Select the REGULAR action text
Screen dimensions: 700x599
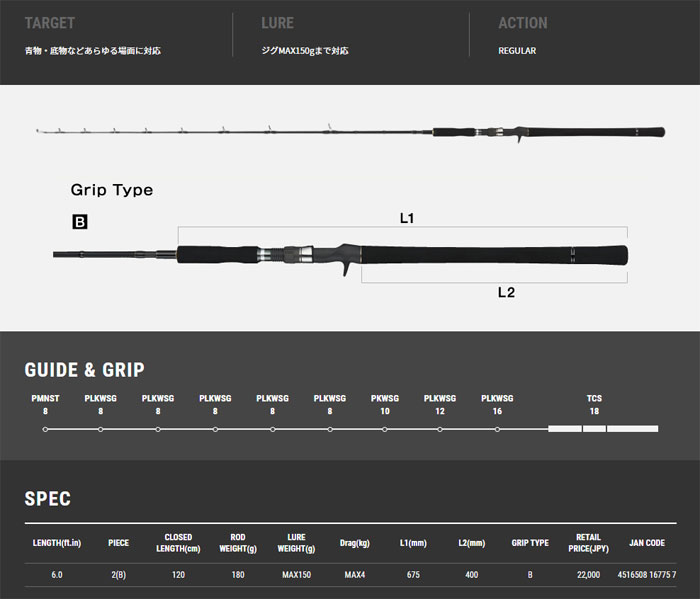click(x=517, y=50)
